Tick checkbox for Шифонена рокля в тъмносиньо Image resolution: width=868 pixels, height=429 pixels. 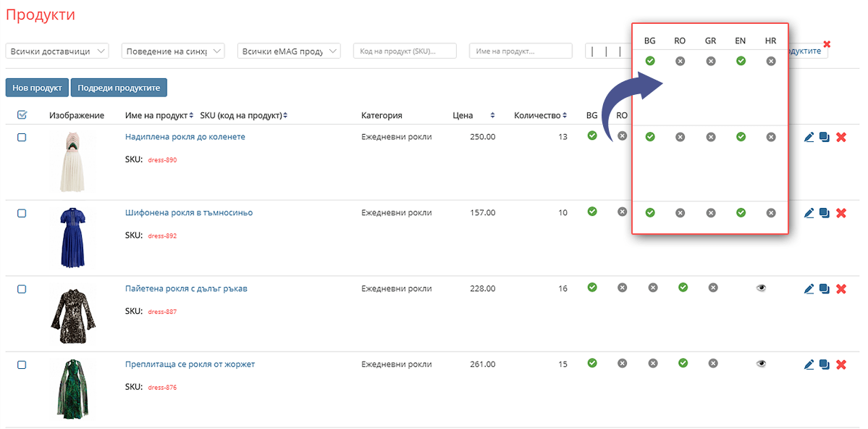click(22, 213)
